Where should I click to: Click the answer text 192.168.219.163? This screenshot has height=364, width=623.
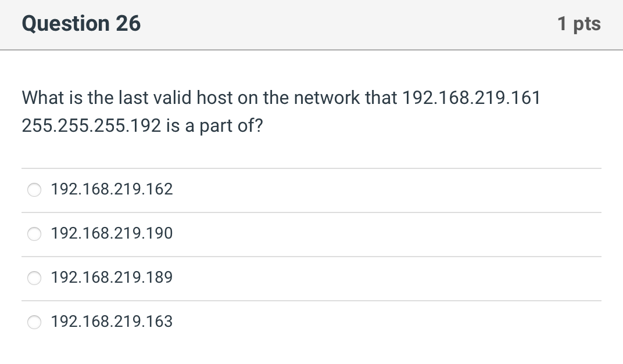tap(112, 322)
